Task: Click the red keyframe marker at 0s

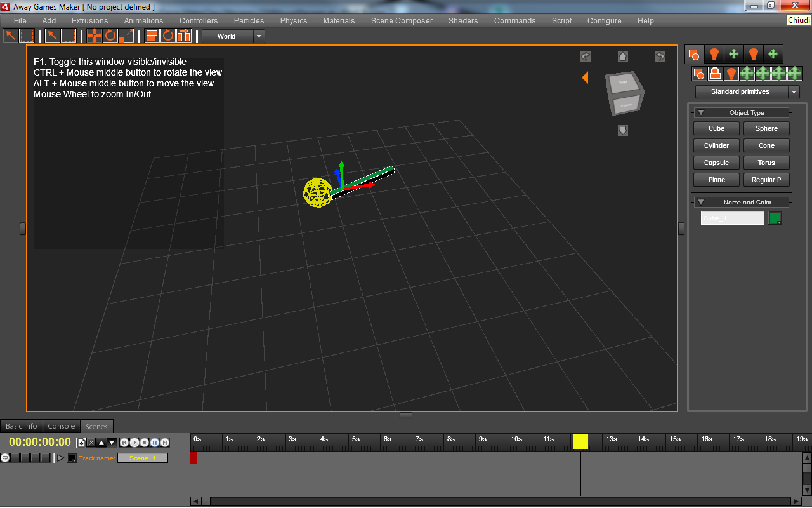Action: [x=193, y=457]
